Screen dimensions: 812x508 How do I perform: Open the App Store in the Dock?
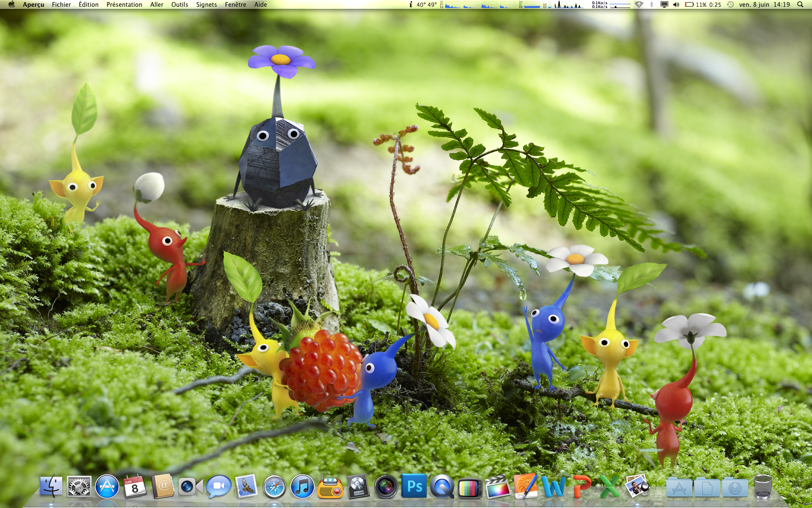point(107,487)
